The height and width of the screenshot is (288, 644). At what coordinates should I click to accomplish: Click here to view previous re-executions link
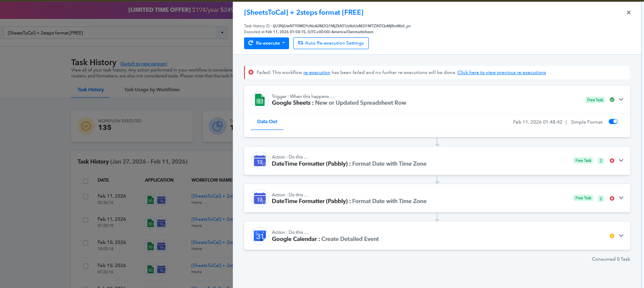coord(502,72)
